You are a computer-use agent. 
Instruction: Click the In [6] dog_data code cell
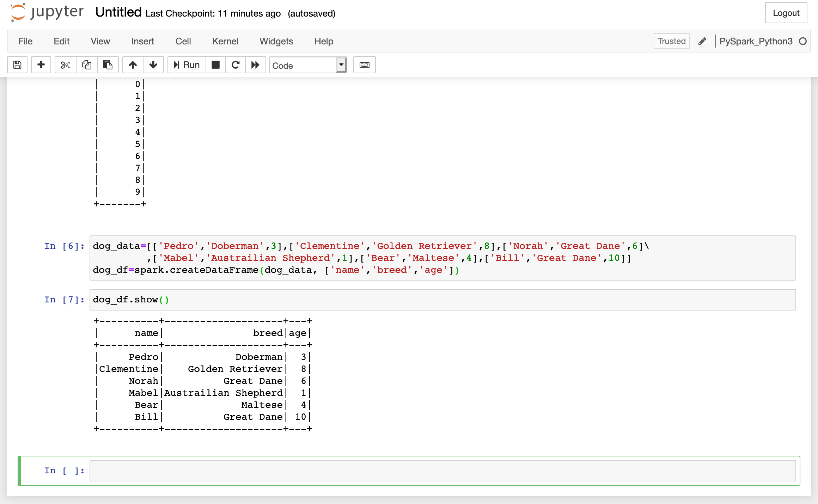click(x=442, y=258)
